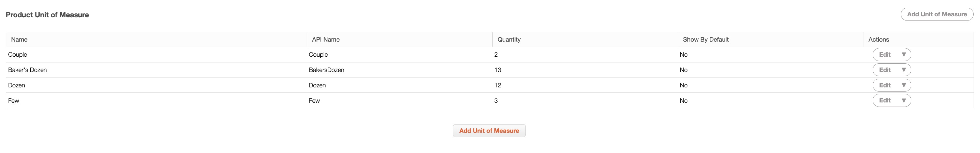
Task: Click the Actions column header
Action: (x=878, y=40)
